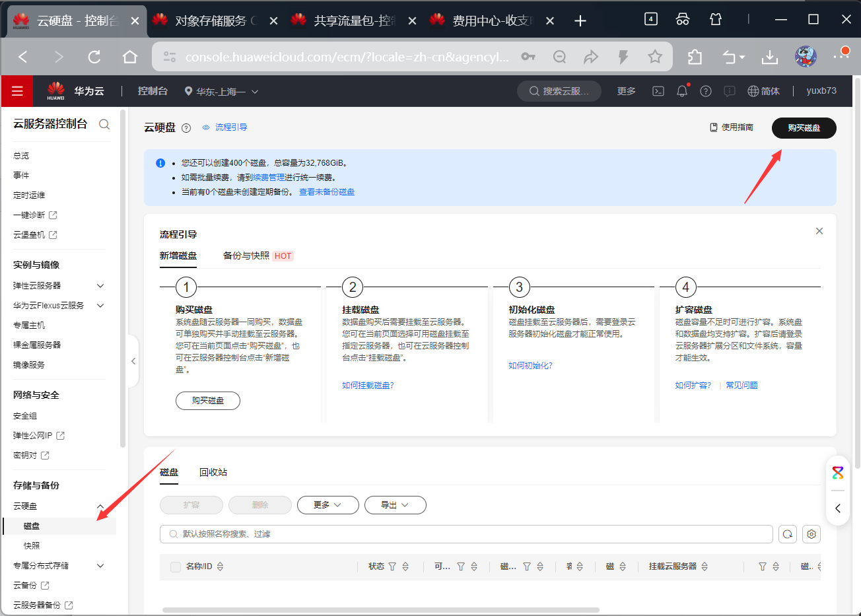Open the 更多 actions dropdown above table

[328, 505]
